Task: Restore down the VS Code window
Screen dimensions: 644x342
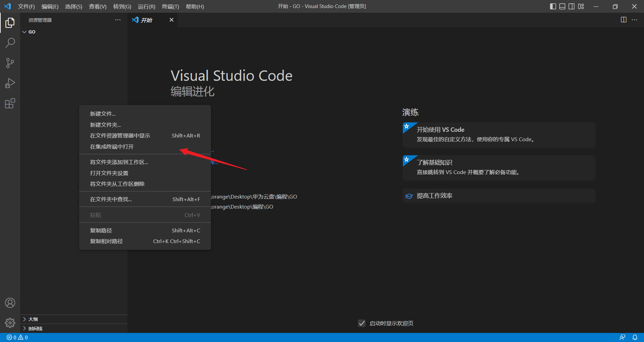Action: tap(615, 6)
